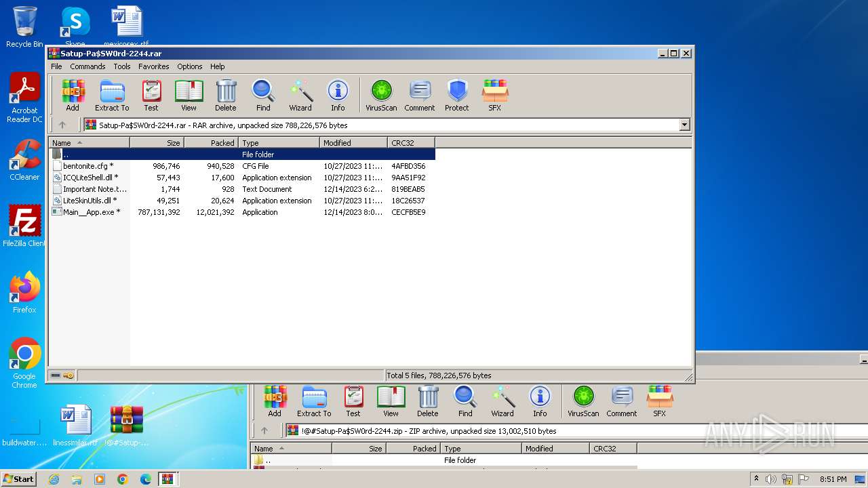Sort by Type column in front window
868x488 pixels.
[279, 142]
